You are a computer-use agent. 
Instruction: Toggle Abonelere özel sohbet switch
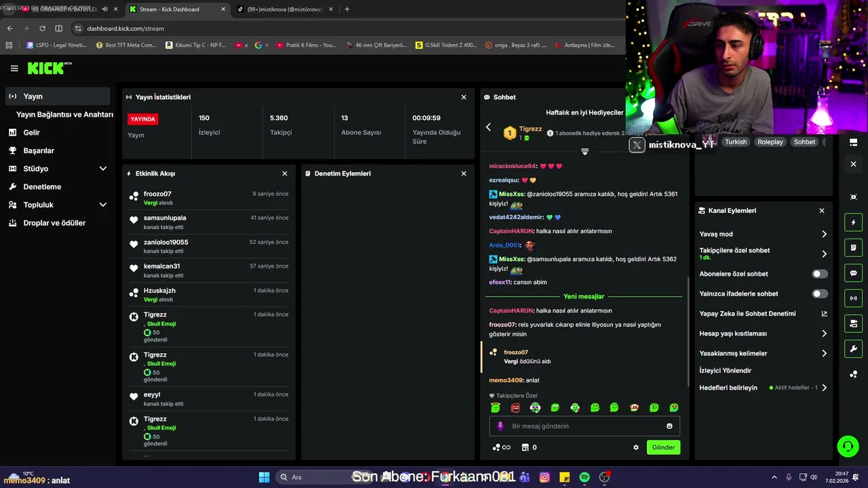(820, 274)
